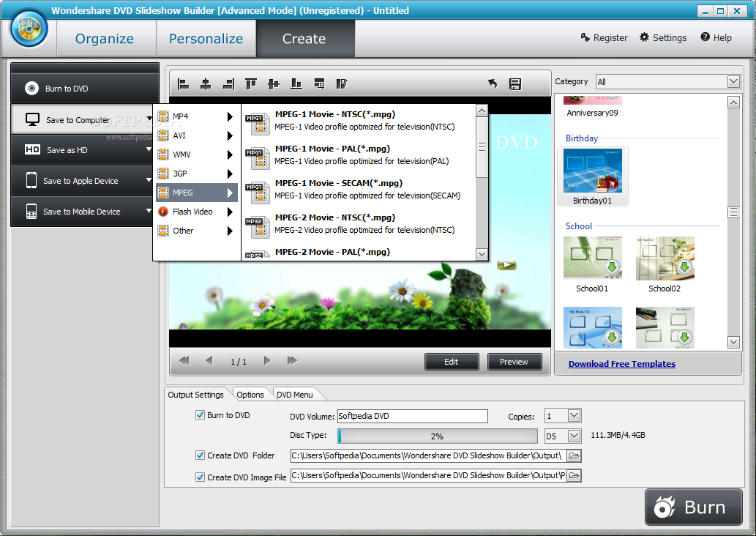This screenshot has height=536, width=756.
Task: Click the MPG1 icon for PAL movie
Action: pyautogui.click(x=257, y=158)
